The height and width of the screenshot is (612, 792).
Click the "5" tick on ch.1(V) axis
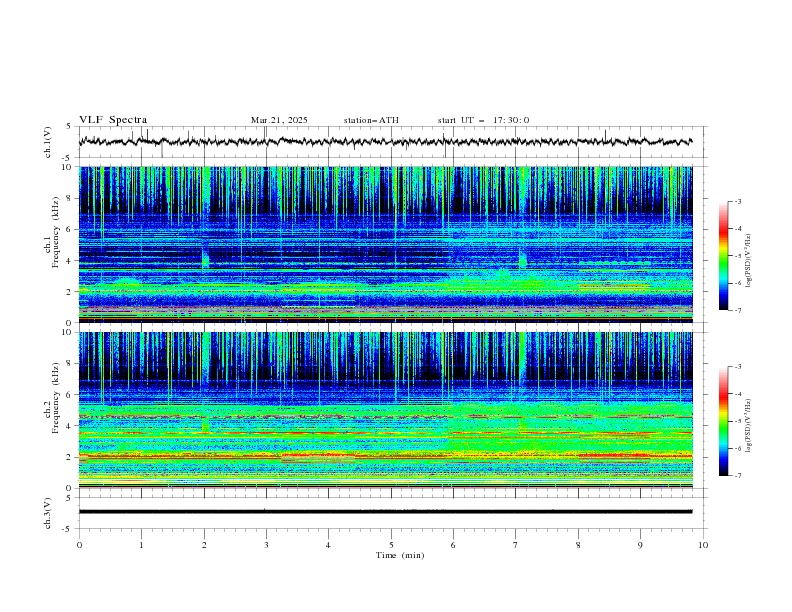tap(69, 126)
